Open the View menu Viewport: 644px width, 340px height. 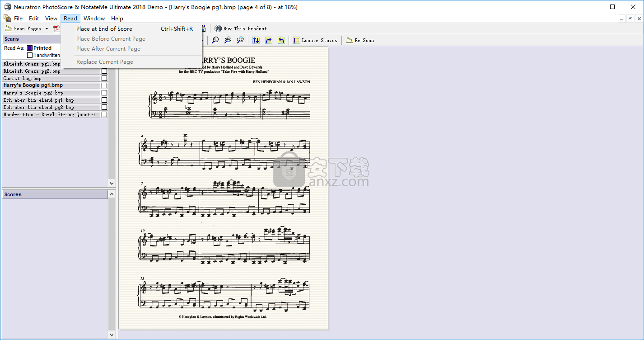(x=51, y=19)
